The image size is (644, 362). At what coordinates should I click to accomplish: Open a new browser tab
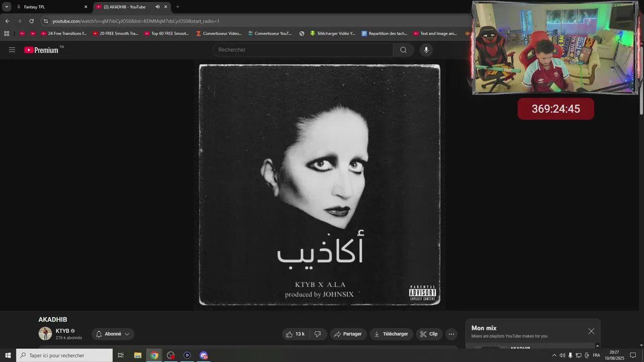(178, 7)
